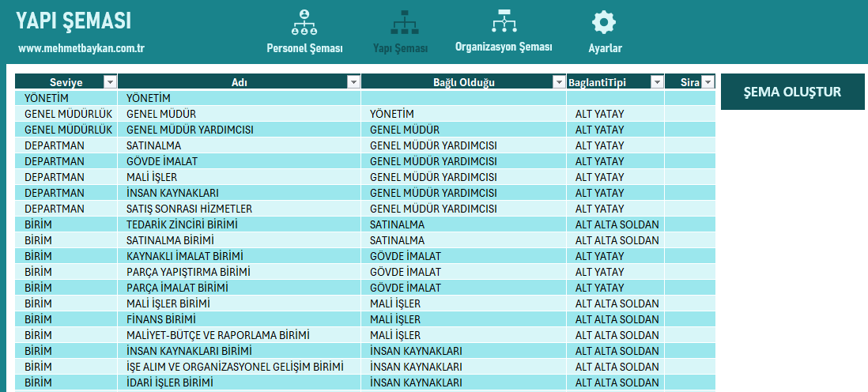Select the MALİ İŞLER name cell

[240, 177]
